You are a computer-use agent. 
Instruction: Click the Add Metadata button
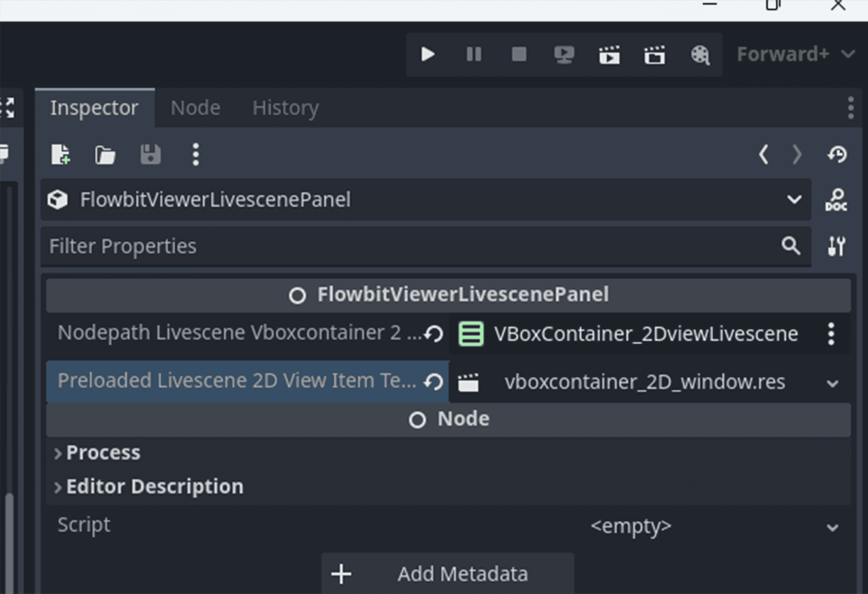pyautogui.click(x=448, y=574)
